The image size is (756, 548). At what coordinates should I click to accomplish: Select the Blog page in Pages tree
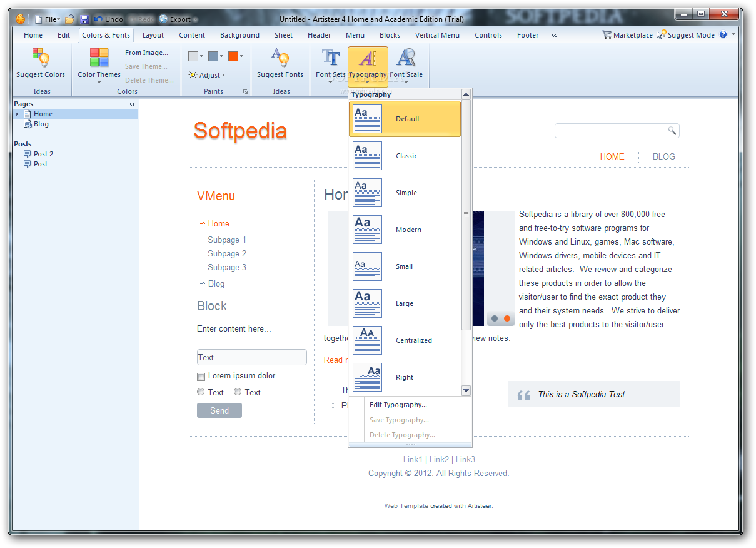[x=41, y=124]
